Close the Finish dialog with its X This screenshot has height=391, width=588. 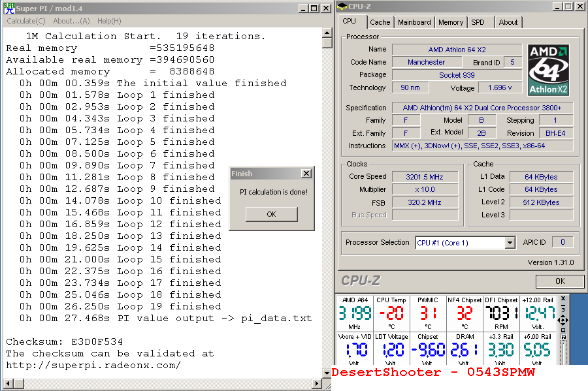coord(306,174)
